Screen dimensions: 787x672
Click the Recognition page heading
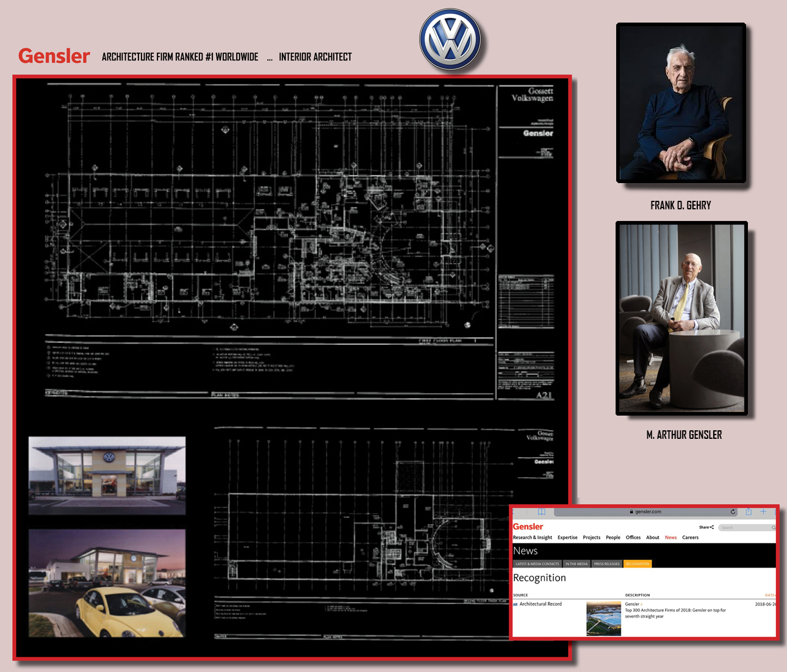pyautogui.click(x=539, y=578)
